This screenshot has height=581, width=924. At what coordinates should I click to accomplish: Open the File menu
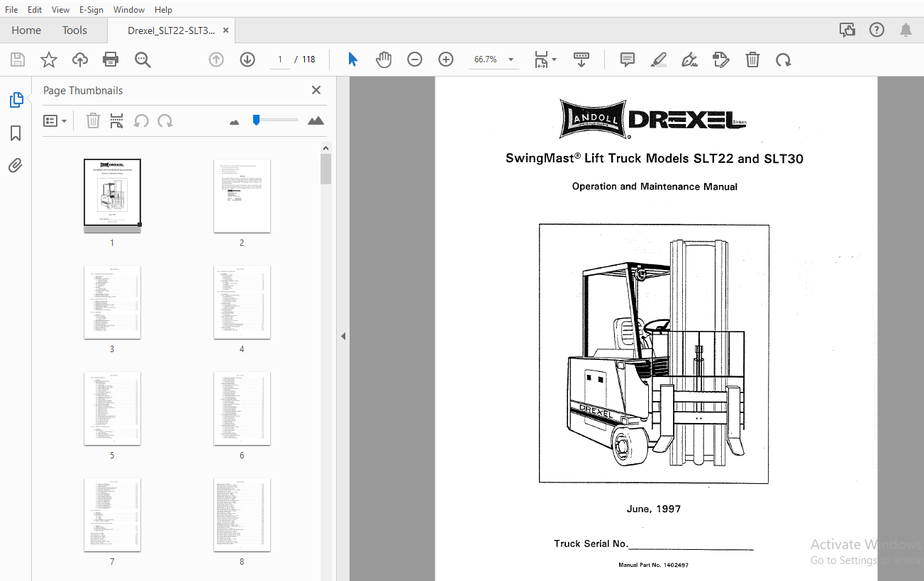click(x=12, y=10)
